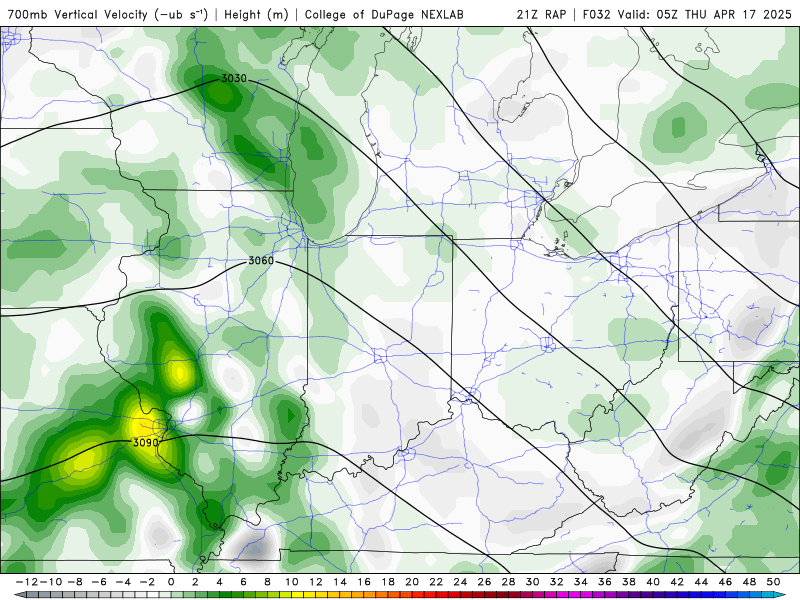Click the 20 tick label on the color scale

point(412,582)
